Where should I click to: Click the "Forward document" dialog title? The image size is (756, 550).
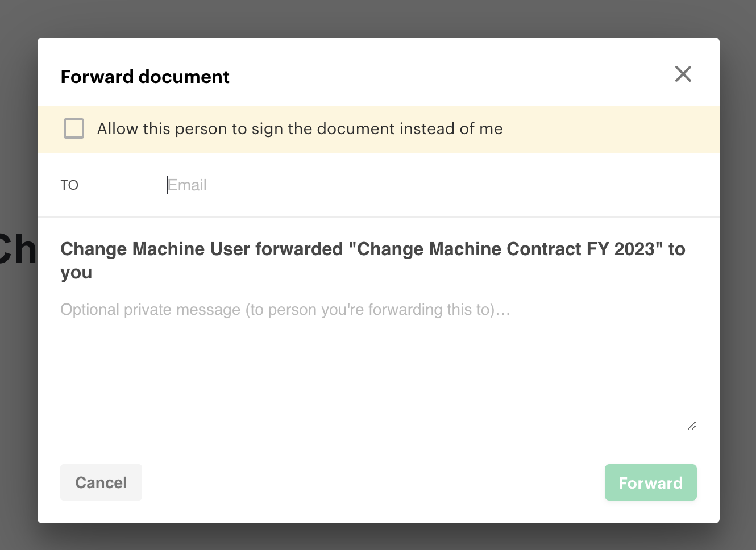[x=145, y=77]
